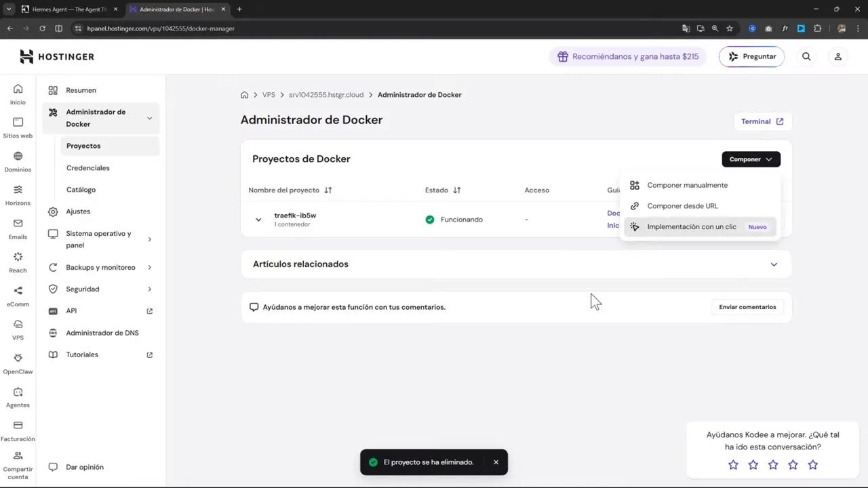Open Dominios in the left rail

(18, 161)
